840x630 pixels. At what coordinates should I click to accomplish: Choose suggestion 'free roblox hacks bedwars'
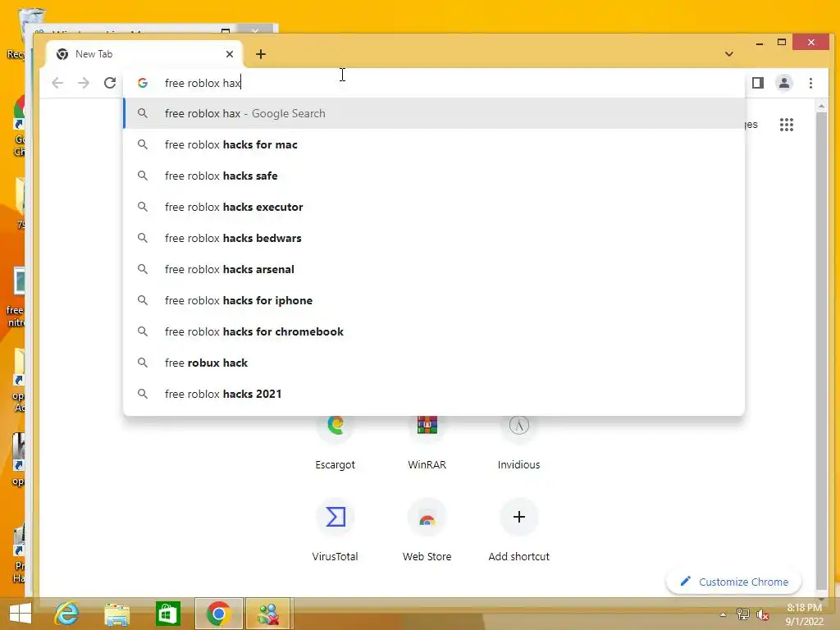pyautogui.click(x=434, y=238)
